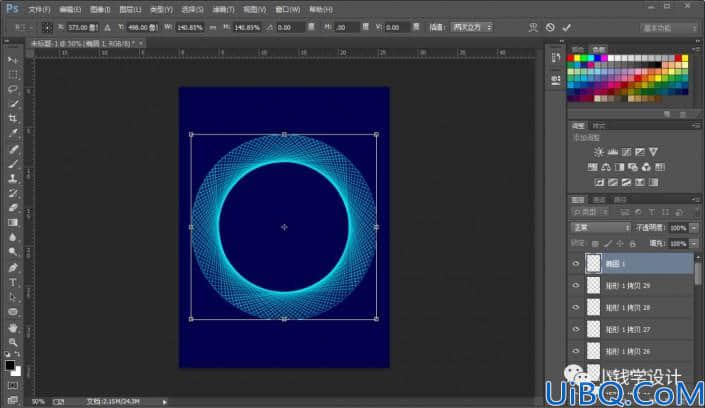Select the Eraser tool
This screenshot has width=705, height=408.
point(13,208)
